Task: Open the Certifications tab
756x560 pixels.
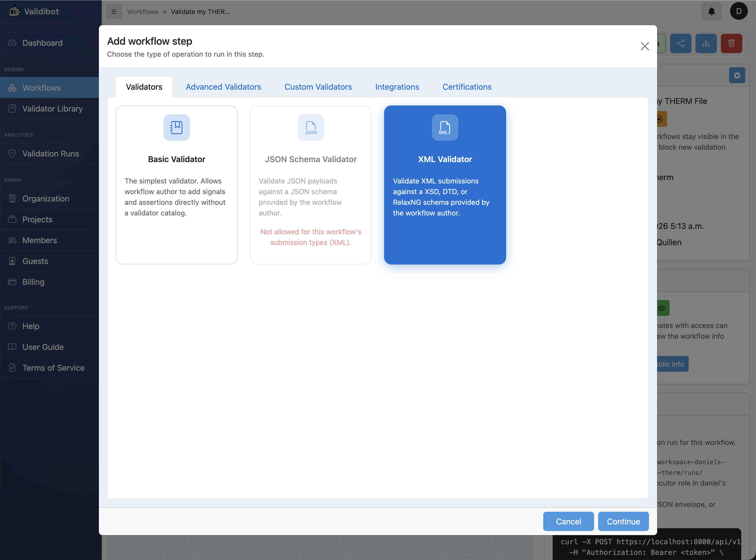Action: pos(467,87)
